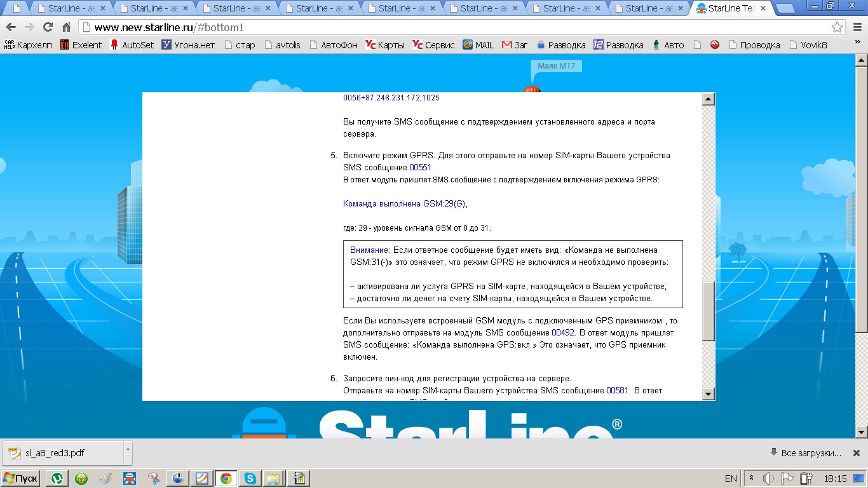Open the MAIL bookmark
The width and height of the screenshot is (868, 488).
coord(478,45)
